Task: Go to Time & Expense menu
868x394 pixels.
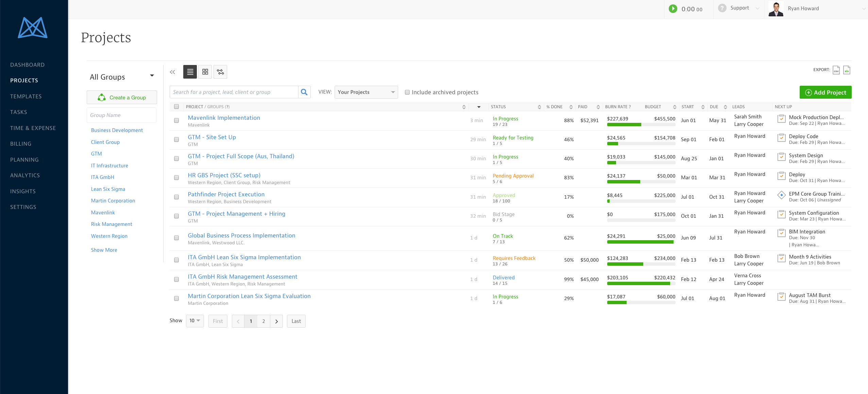Action: tap(33, 128)
